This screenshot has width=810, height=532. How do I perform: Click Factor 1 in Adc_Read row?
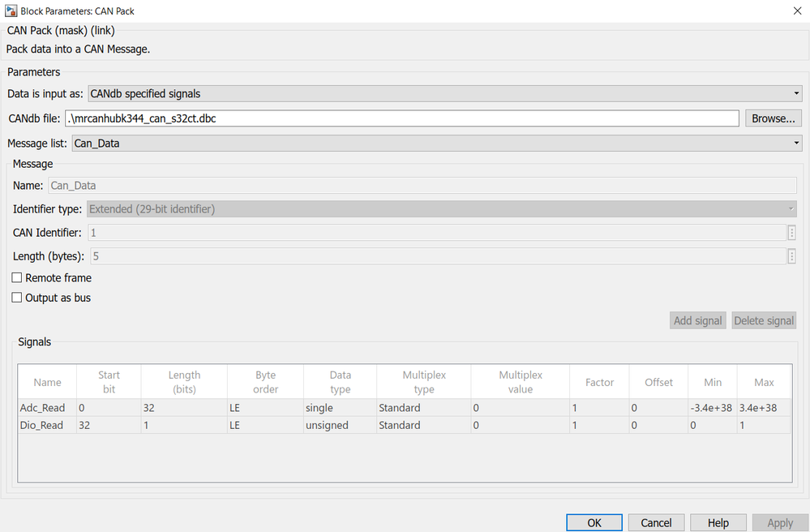[600, 408]
